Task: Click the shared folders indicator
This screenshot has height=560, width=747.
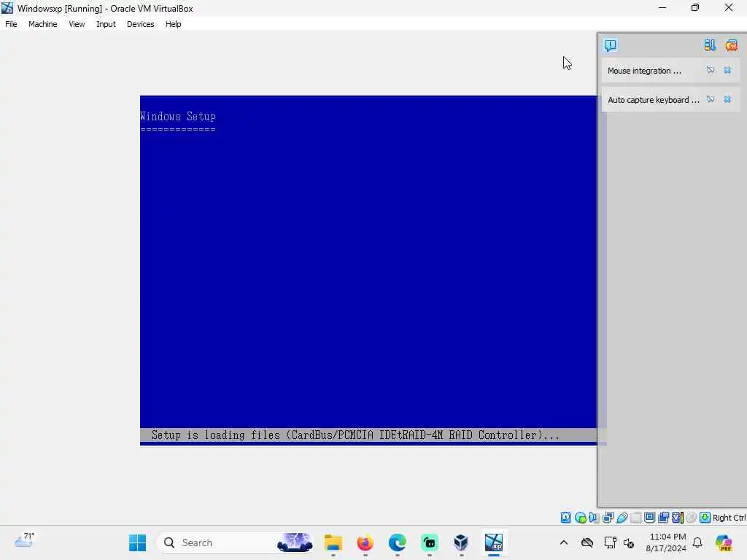Action: point(635,518)
